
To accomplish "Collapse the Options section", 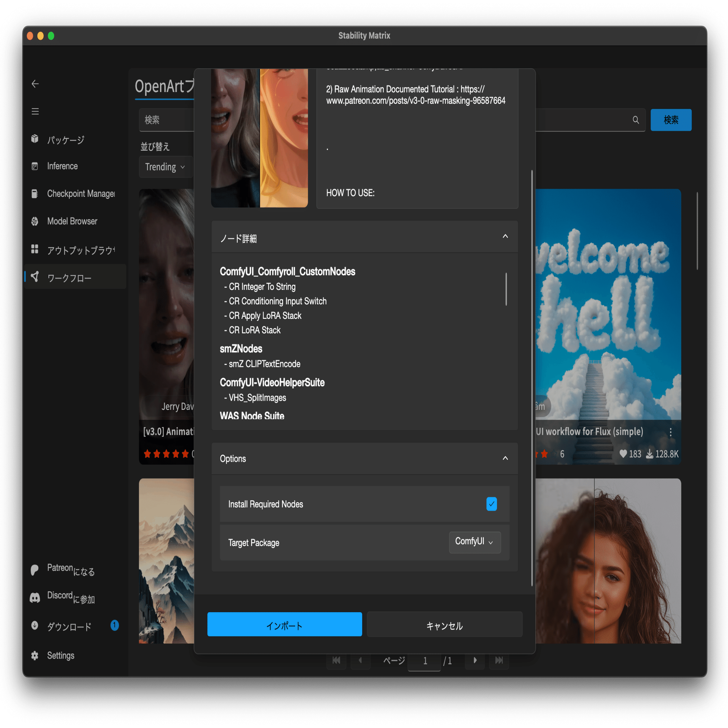I will pos(505,459).
